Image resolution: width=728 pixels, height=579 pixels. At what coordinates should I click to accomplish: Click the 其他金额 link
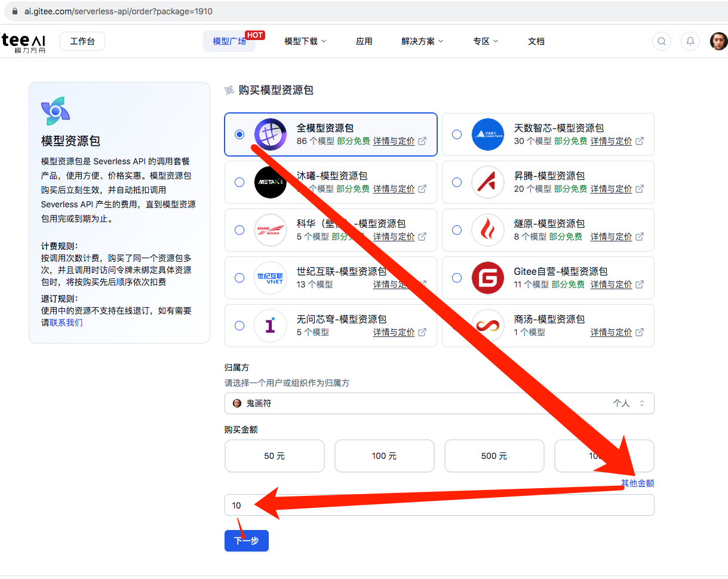coord(638,483)
